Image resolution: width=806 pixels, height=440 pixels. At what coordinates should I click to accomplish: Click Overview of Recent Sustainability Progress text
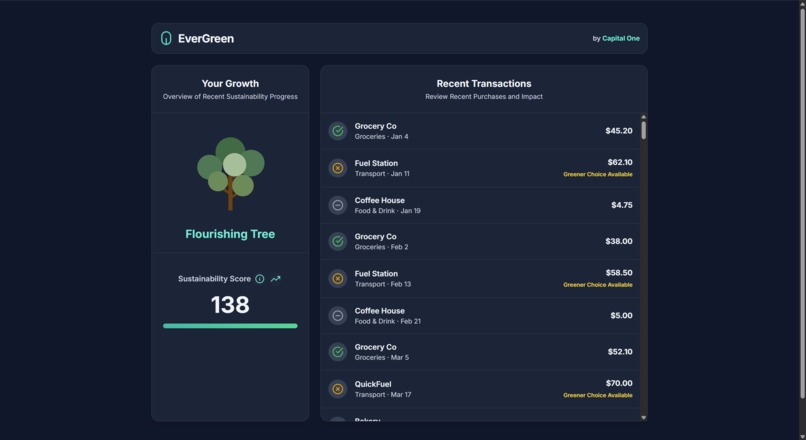click(230, 97)
